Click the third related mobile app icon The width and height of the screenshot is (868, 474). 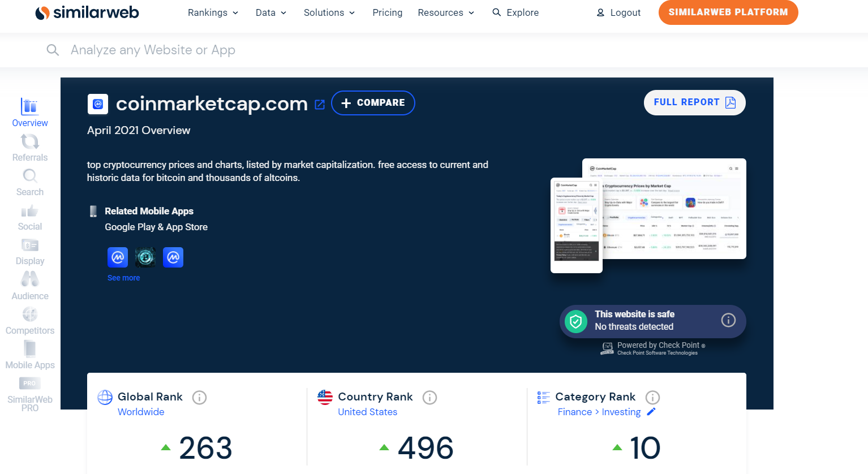(173, 257)
